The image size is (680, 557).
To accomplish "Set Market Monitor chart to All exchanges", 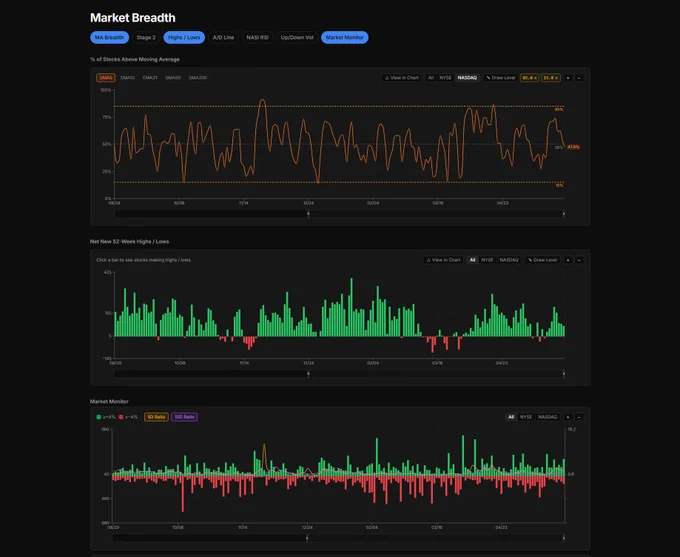I will 511,417.
